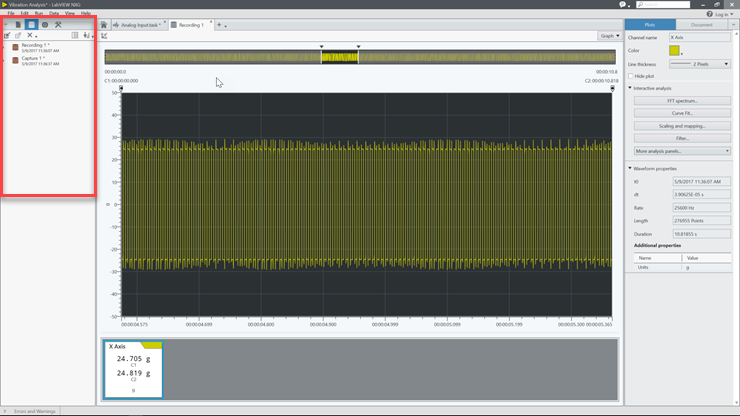This screenshot has height=416, width=740.
Task: Open the Graph view type dropdown
Action: [x=609, y=36]
